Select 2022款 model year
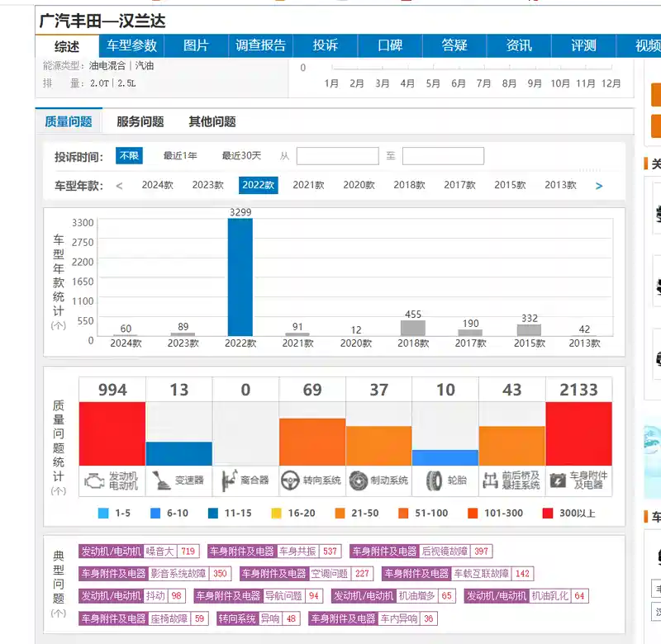This screenshot has height=644, width=661. (259, 185)
